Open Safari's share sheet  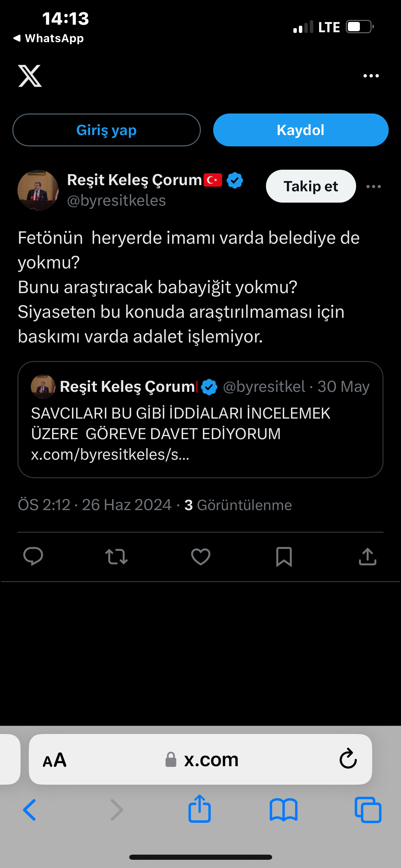(x=199, y=809)
